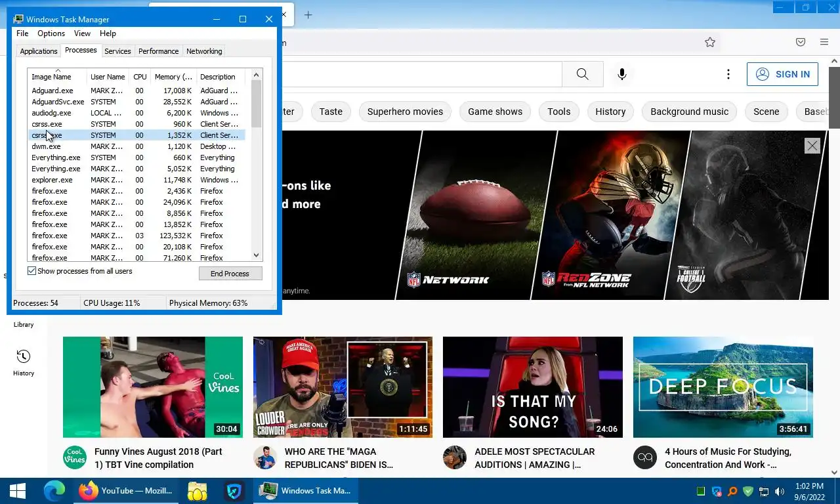Open the blue shield app on the taskbar
Screen dimensions: 840x504
coord(234,491)
